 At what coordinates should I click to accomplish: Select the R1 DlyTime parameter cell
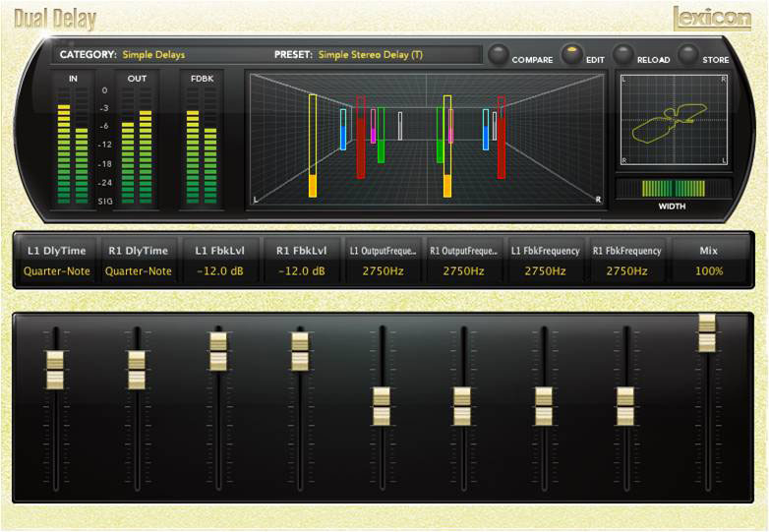[x=139, y=261]
